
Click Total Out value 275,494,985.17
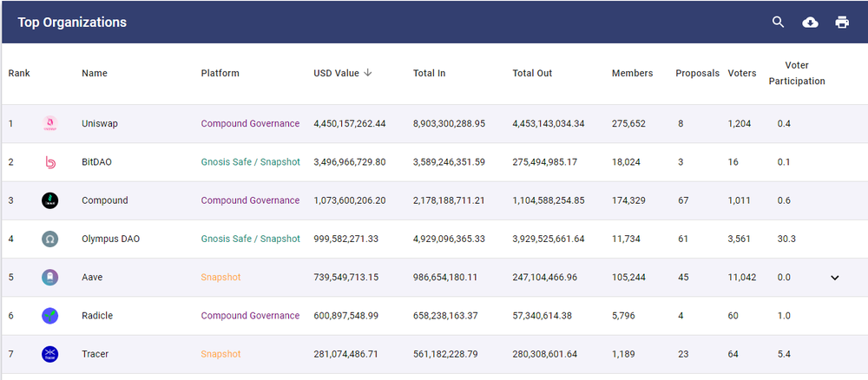coord(546,162)
